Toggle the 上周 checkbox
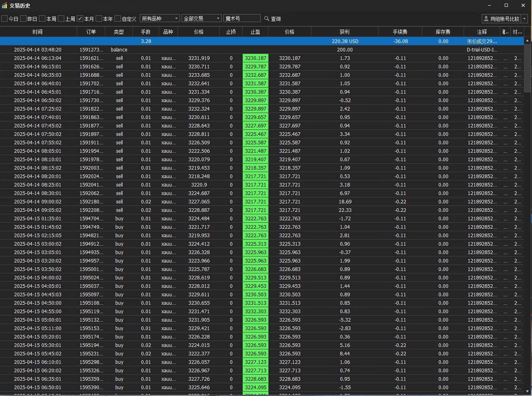The width and height of the screenshot is (532, 396). coord(61,18)
